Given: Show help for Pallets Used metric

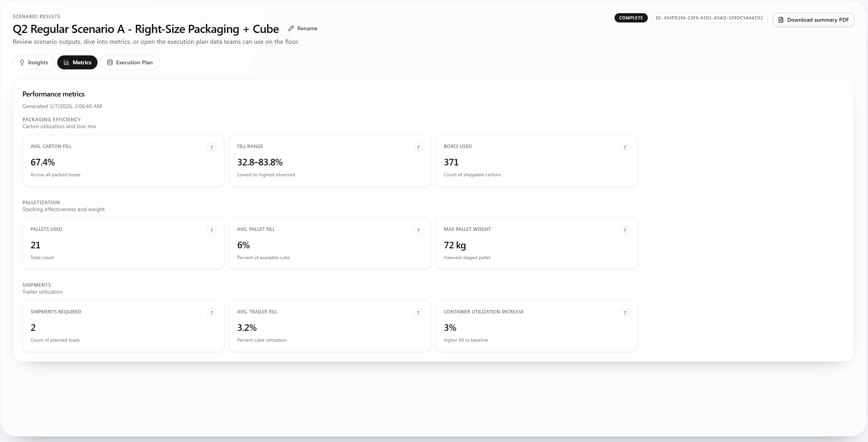Looking at the screenshot, I should pyautogui.click(x=211, y=230).
